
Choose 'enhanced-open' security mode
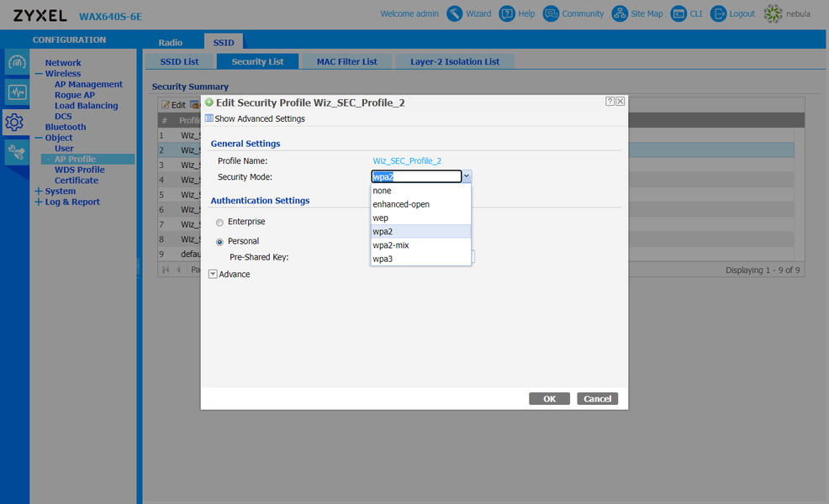[x=421, y=204]
